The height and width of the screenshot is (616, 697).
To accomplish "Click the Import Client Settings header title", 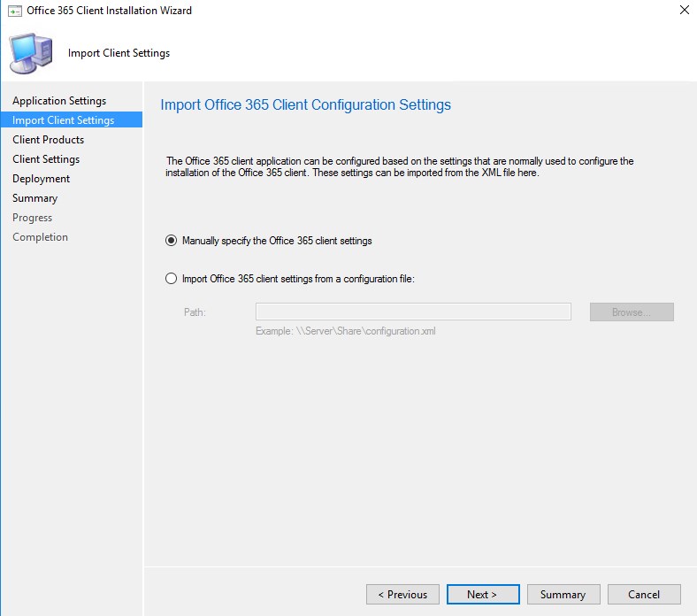I will [119, 53].
